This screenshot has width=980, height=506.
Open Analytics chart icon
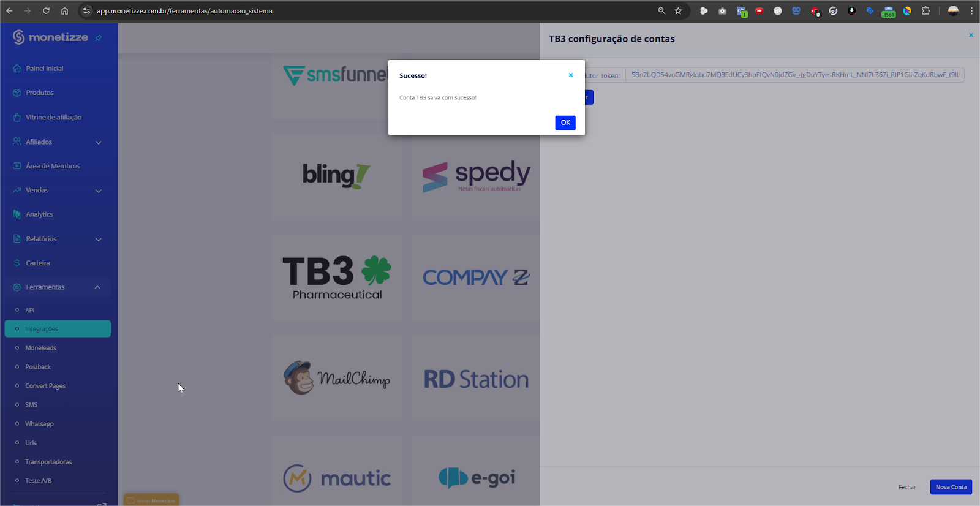tap(17, 214)
